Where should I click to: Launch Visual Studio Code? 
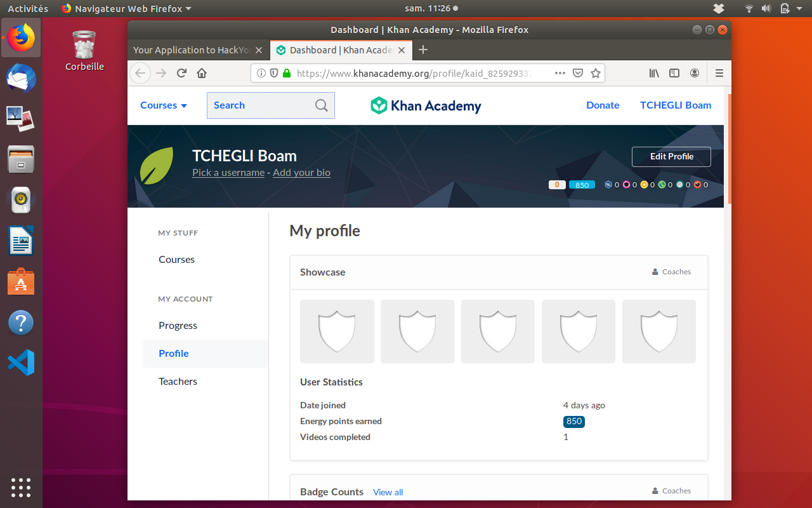point(21,363)
